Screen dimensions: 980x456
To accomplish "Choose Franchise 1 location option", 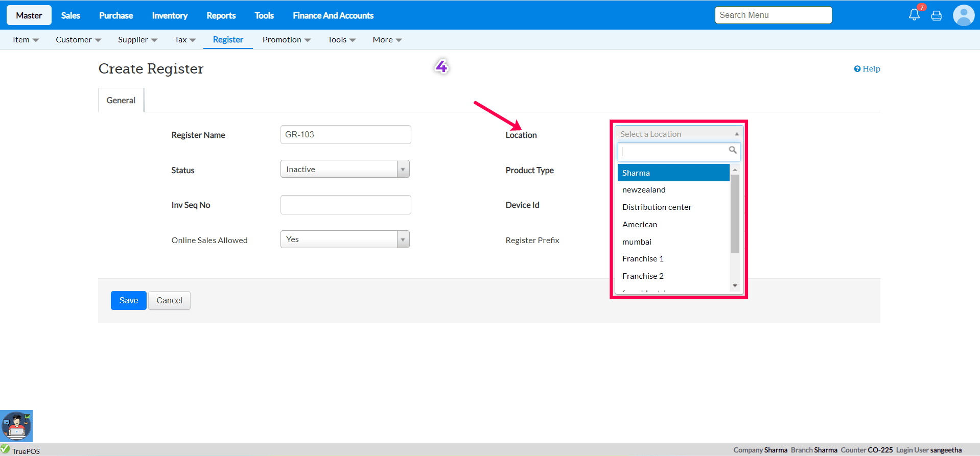I will (x=643, y=259).
